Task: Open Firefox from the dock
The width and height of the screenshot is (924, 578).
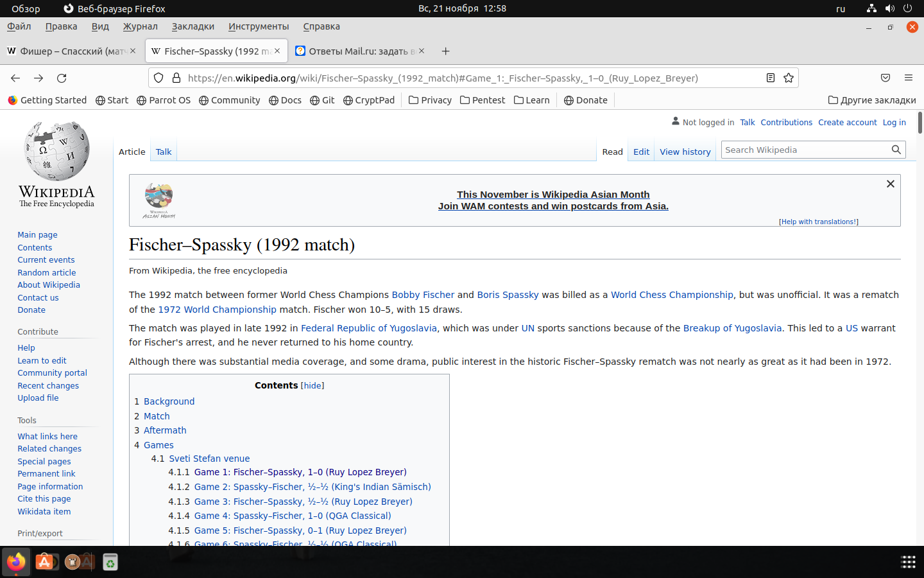Action: click(16, 562)
